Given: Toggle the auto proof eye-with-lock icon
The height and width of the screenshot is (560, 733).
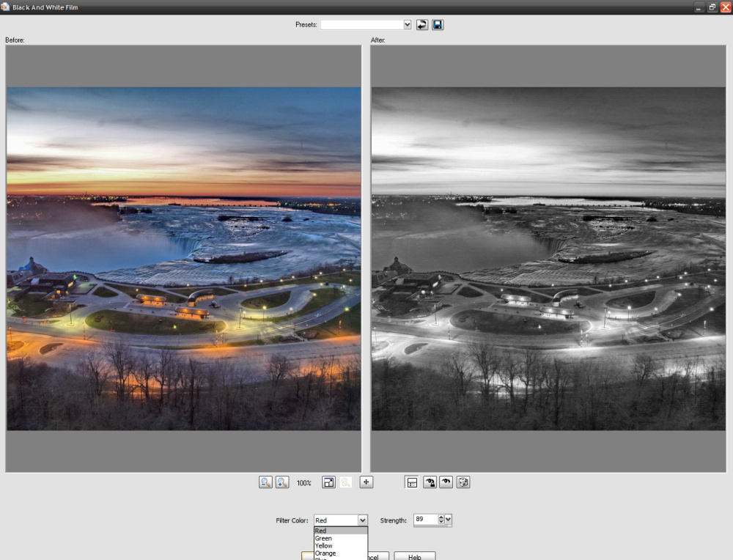Looking at the screenshot, I should (x=430, y=482).
